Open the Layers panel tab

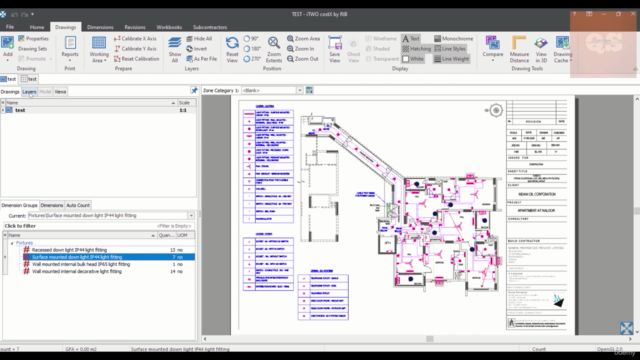tap(29, 91)
